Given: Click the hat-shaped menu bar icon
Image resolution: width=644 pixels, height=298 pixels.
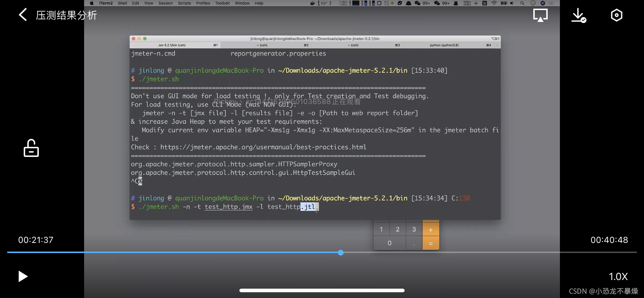Looking at the screenshot, I should 409,3.
